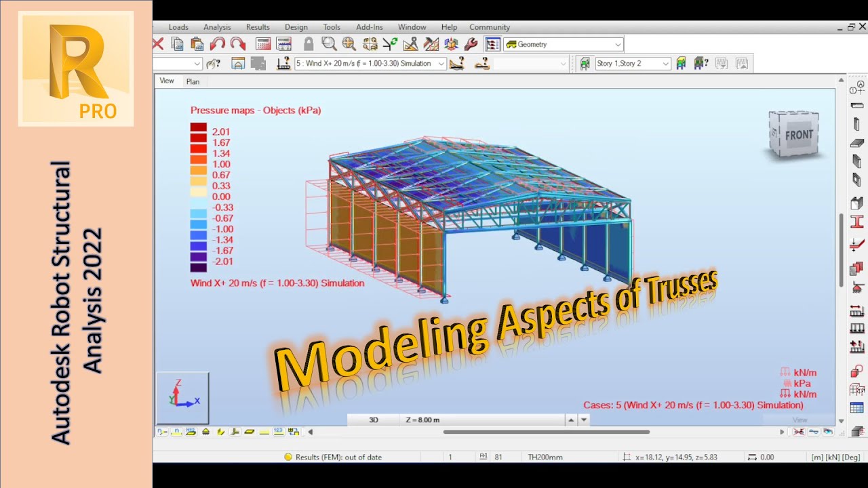
Task: Select the floor slab tool on right toolbar
Action: tap(857, 143)
